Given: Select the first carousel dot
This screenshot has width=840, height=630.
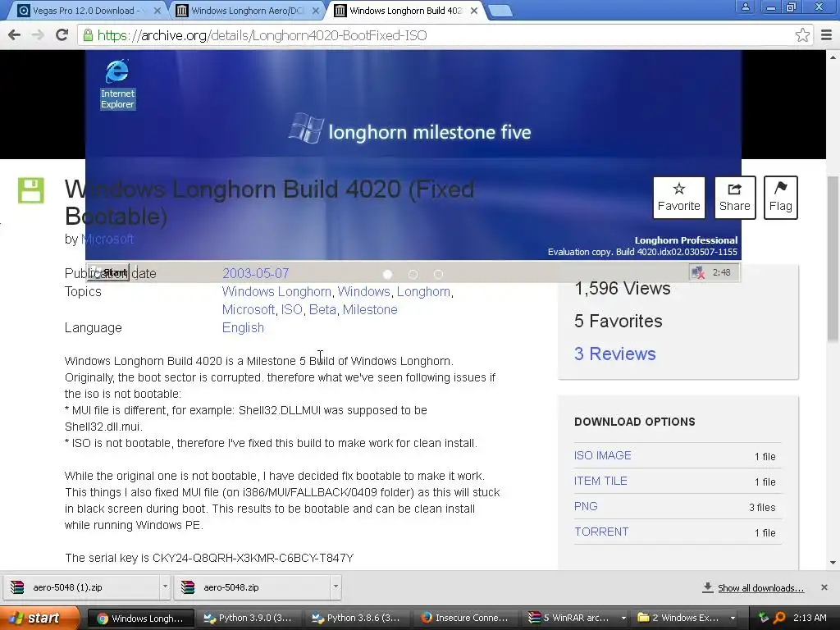Looking at the screenshot, I should [x=388, y=274].
